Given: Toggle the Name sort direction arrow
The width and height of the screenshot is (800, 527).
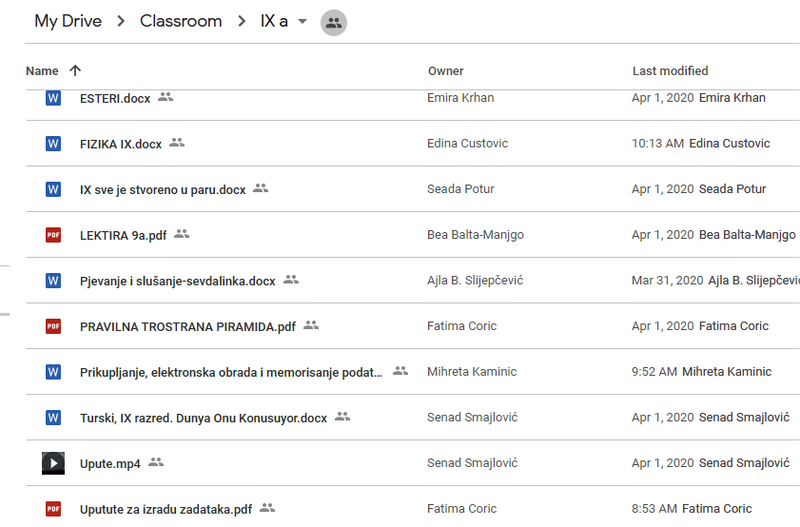Looking at the screenshot, I should tap(75, 71).
